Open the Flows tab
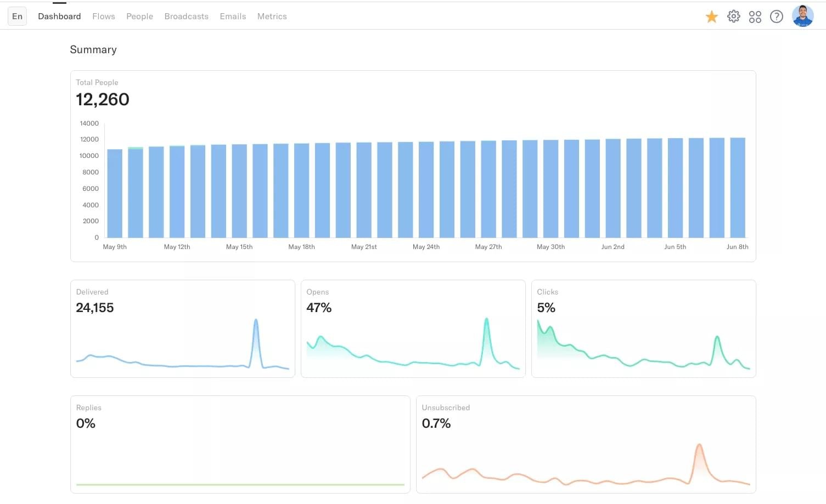826x504 pixels. point(104,16)
